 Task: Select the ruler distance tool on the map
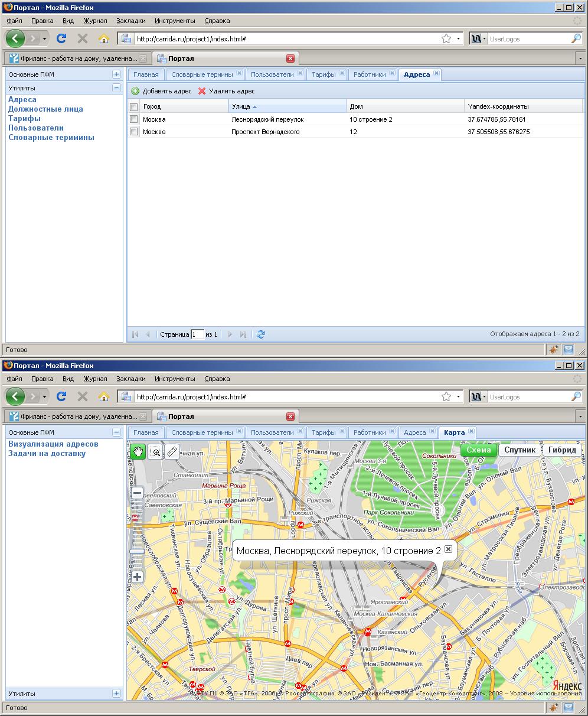click(172, 452)
